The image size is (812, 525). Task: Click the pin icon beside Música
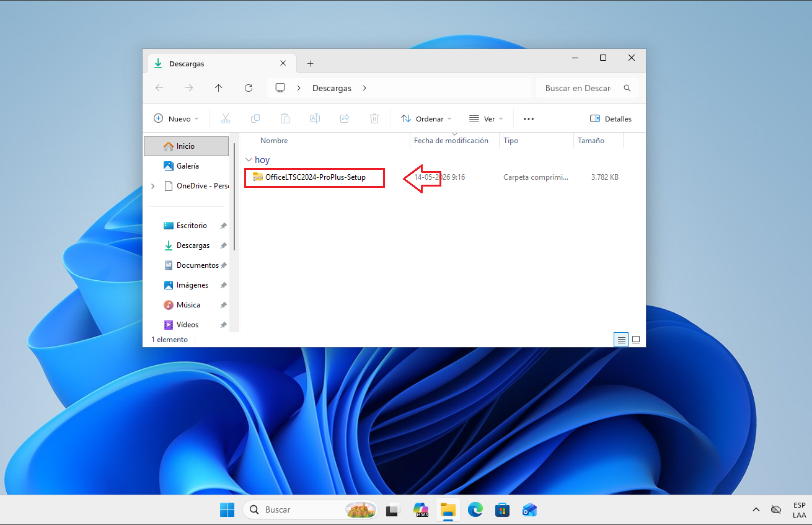click(223, 305)
